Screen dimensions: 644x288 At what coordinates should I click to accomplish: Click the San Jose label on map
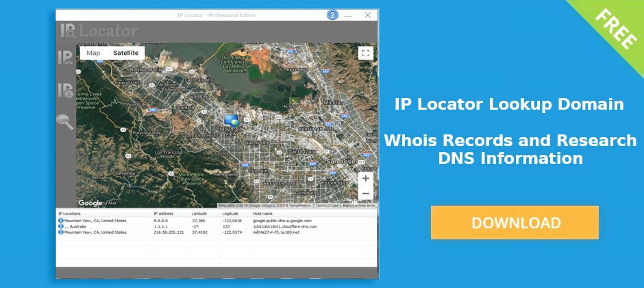[x=340, y=162]
